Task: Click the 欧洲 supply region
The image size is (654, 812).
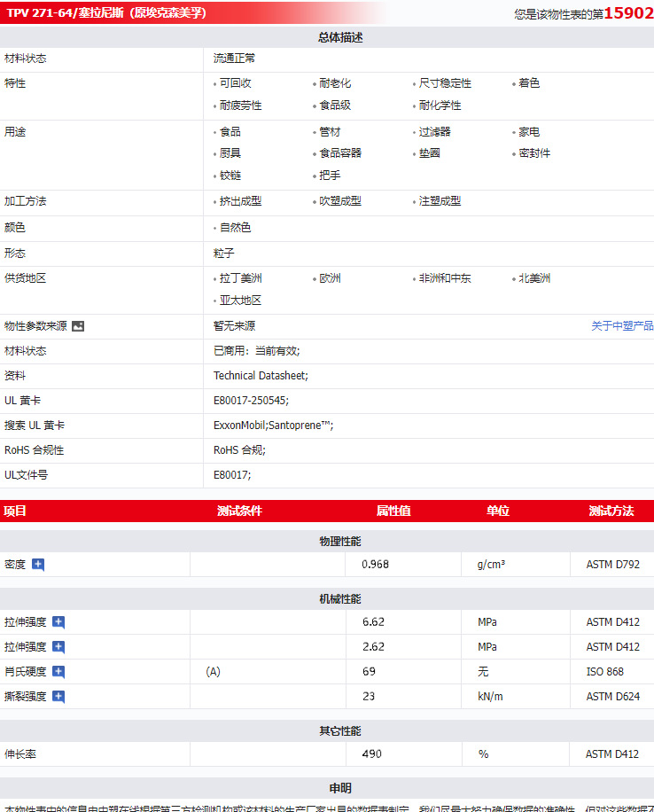Action: pos(330,278)
